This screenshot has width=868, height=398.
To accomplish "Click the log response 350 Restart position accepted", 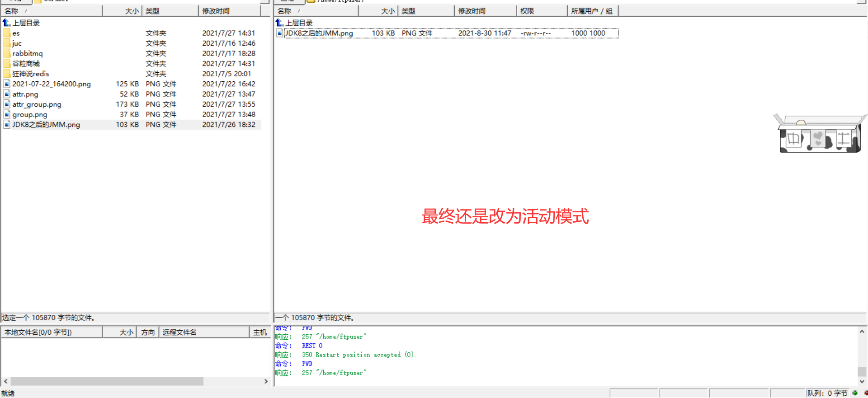I will tap(359, 355).
